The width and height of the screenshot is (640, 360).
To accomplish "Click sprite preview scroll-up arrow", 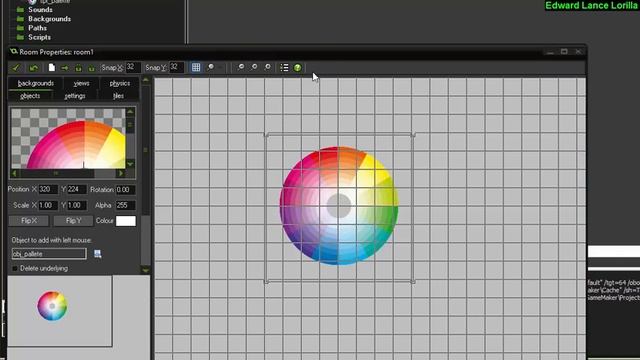I will 130,112.
